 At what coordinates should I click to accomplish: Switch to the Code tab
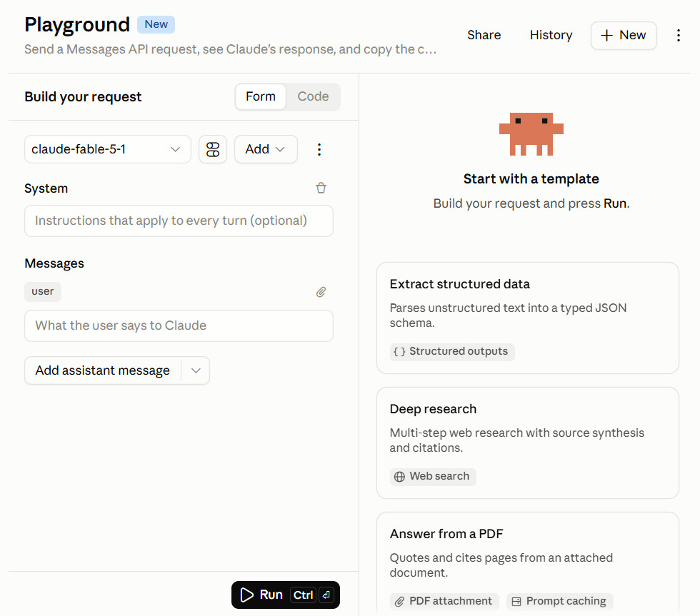313,96
